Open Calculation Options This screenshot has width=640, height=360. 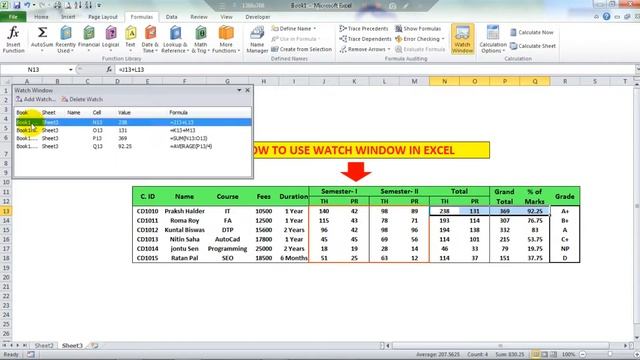coord(493,39)
